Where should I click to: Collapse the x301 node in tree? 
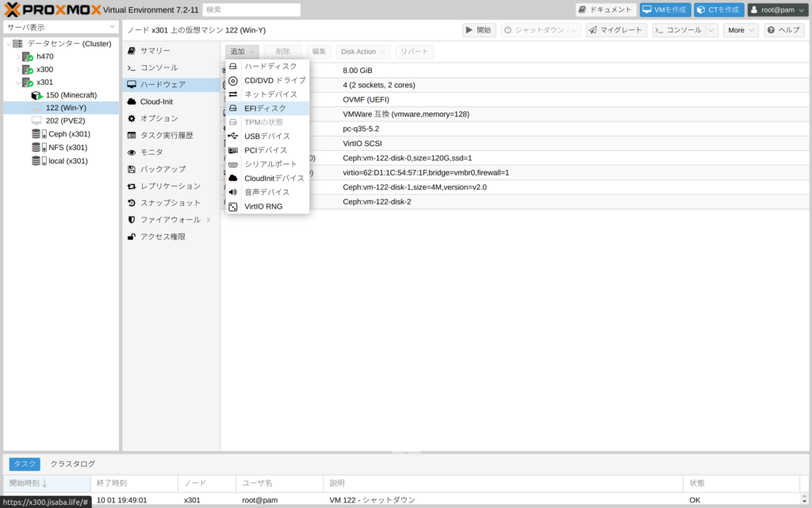(x=17, y=83)
